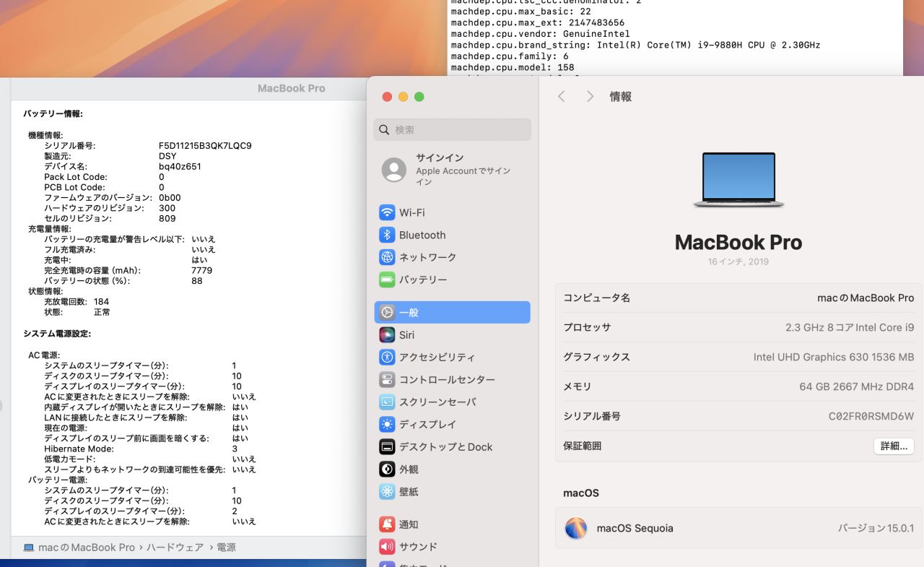Image resolution: width=924 pixels, height=567 pixels.
Task: Click the Apple Account avatar icon
Action: click(393, 170)
